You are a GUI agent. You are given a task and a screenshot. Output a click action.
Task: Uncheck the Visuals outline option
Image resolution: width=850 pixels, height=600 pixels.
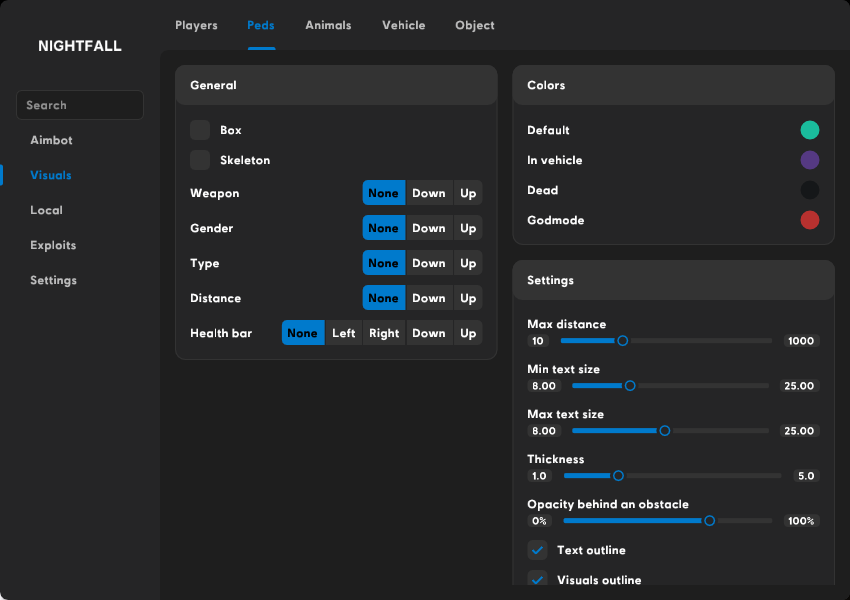tap(538, 579)
